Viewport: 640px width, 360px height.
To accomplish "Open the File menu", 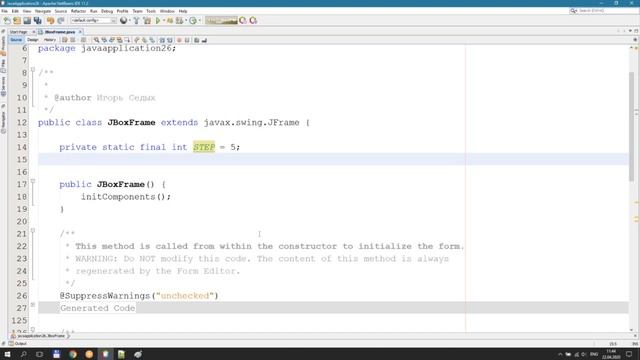I will tap(4, 11).
